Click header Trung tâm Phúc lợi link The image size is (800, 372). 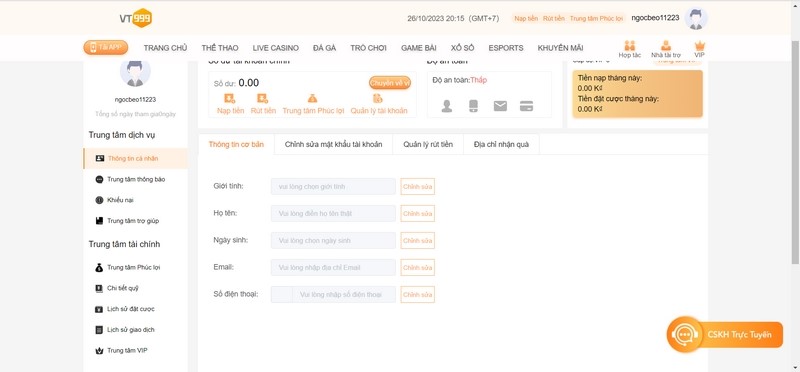596,18
